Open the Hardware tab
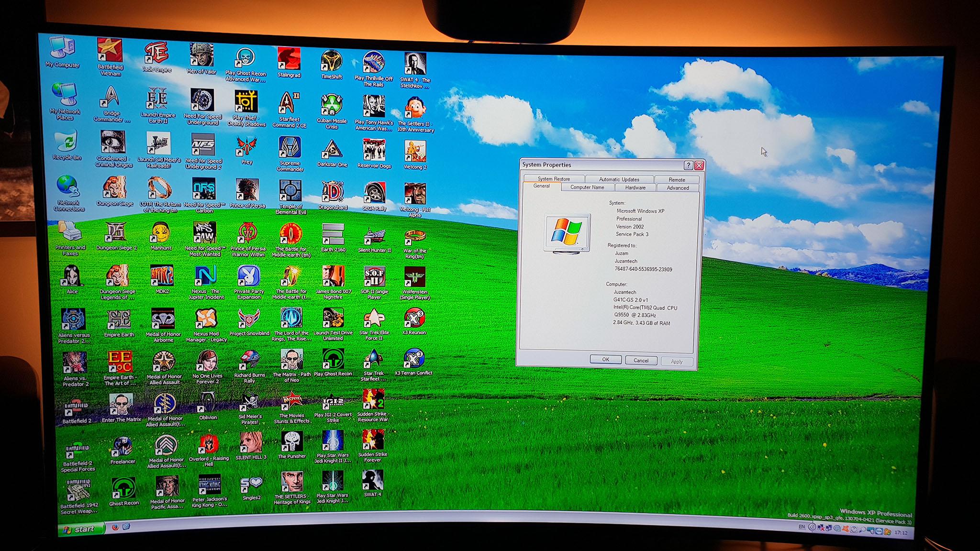Screen dimensions: 980x551 point(635,187)
